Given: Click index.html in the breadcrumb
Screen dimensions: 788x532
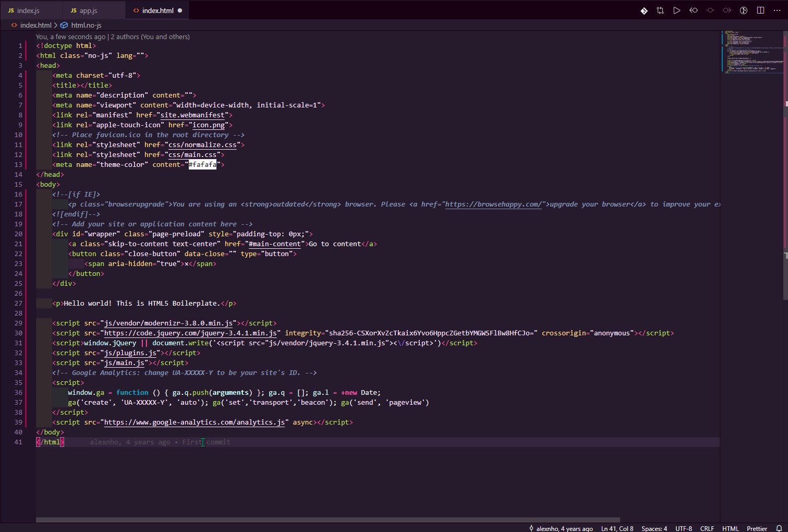Looking at the screenshot, I should 35,25.
